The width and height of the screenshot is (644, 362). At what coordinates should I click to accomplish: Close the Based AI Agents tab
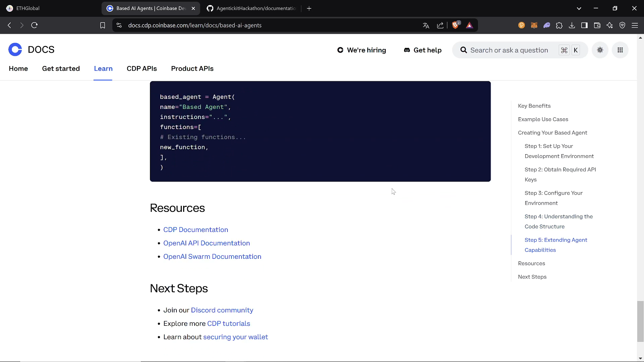(x=193, y=8)
